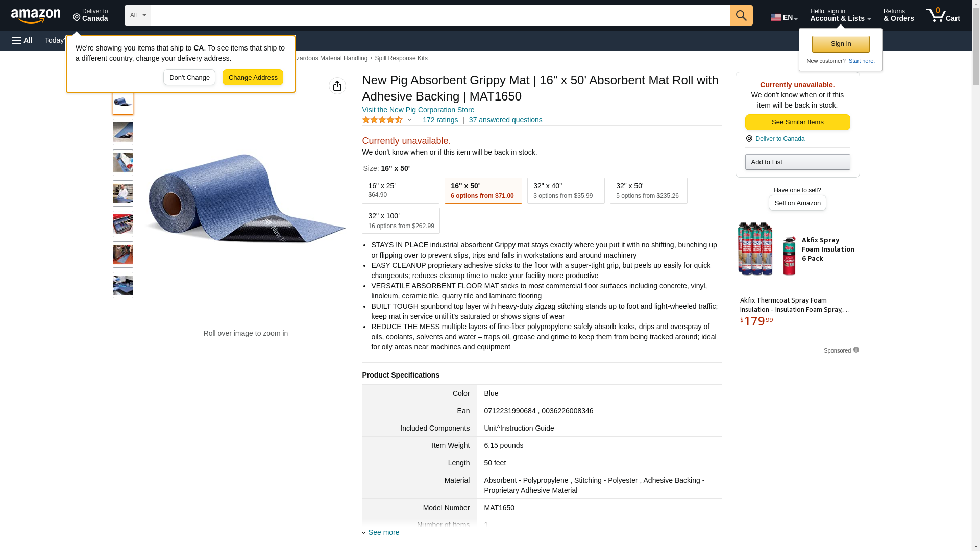Open Returns & Orders
Viewport: 980px width, 551px height.
898,15
